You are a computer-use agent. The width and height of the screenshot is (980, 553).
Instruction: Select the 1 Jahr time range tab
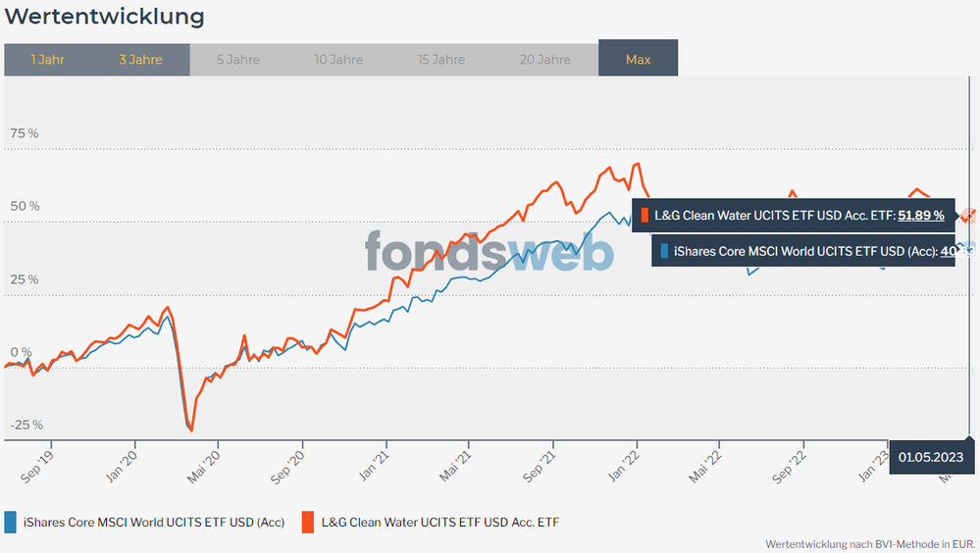[x=48, y=60]
